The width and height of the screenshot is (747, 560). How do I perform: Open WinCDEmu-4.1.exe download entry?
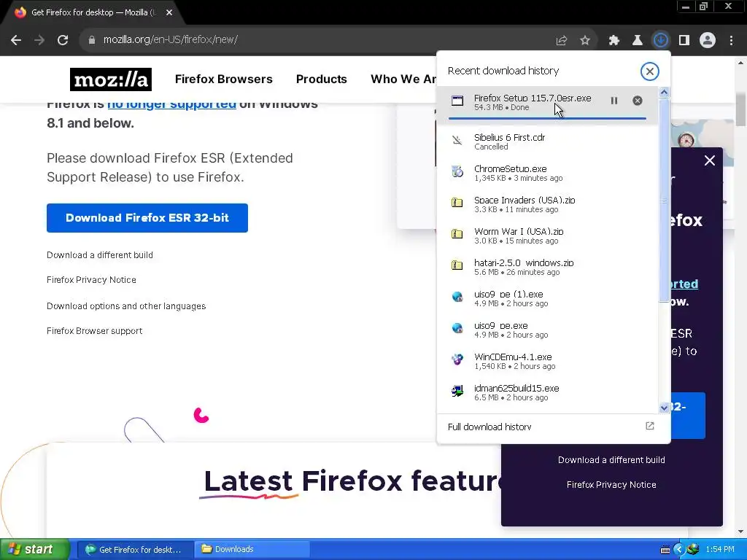(547, 362)
